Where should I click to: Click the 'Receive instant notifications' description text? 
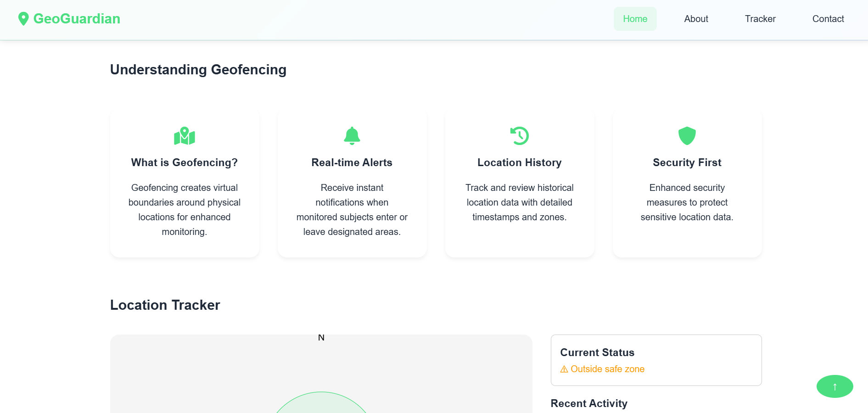click(x=352, y=210)
